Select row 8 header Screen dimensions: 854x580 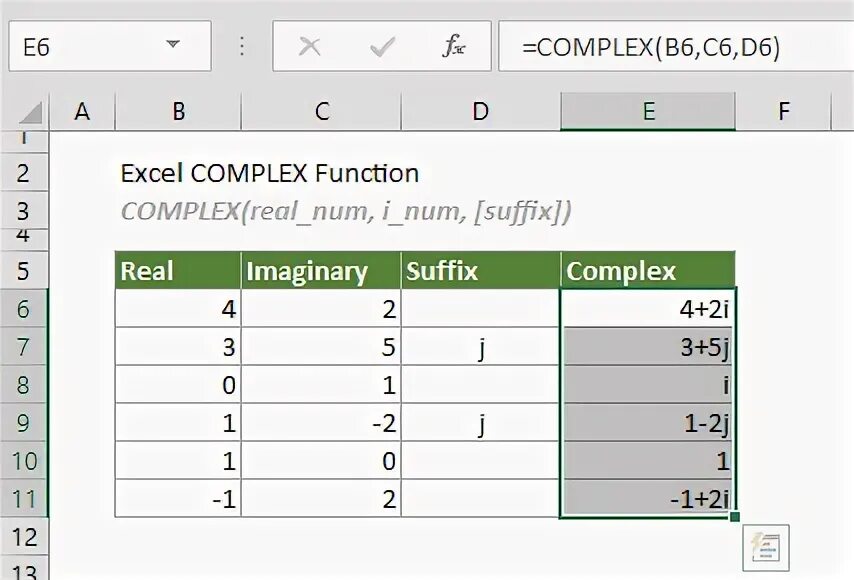pyautogui.click(x=24, y=384)
